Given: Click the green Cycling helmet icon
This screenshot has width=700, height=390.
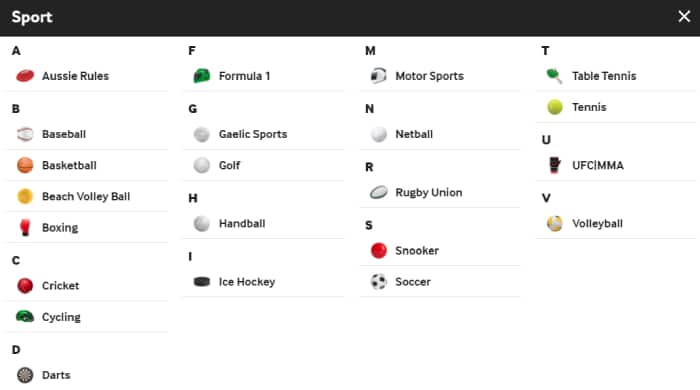Looking at the screenshot, I should click(25, 317).
